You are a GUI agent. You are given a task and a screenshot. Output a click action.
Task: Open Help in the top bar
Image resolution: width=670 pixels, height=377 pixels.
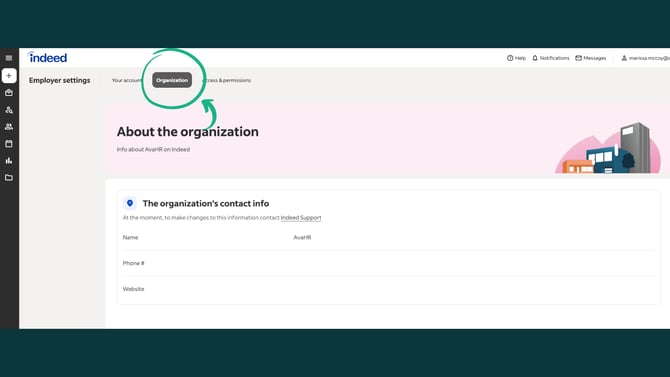516,58
